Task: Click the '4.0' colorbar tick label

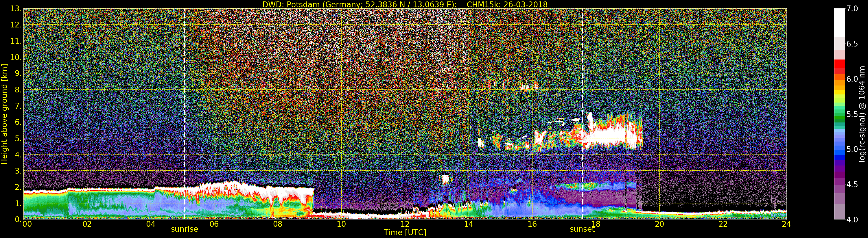Action: coord(852,220)
